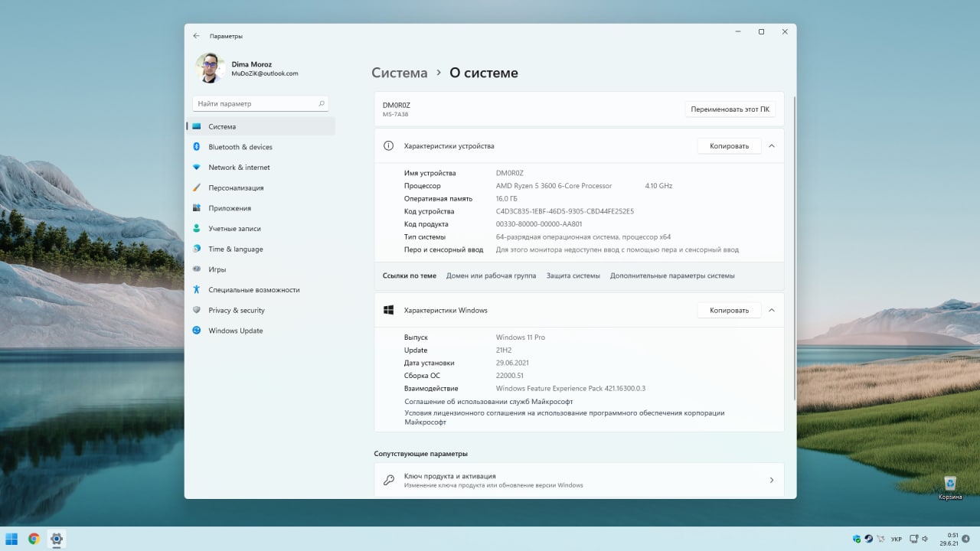The image size is (980, 551).
Task: Open the notification count badge in tray
Action: [x=965, y=539]
